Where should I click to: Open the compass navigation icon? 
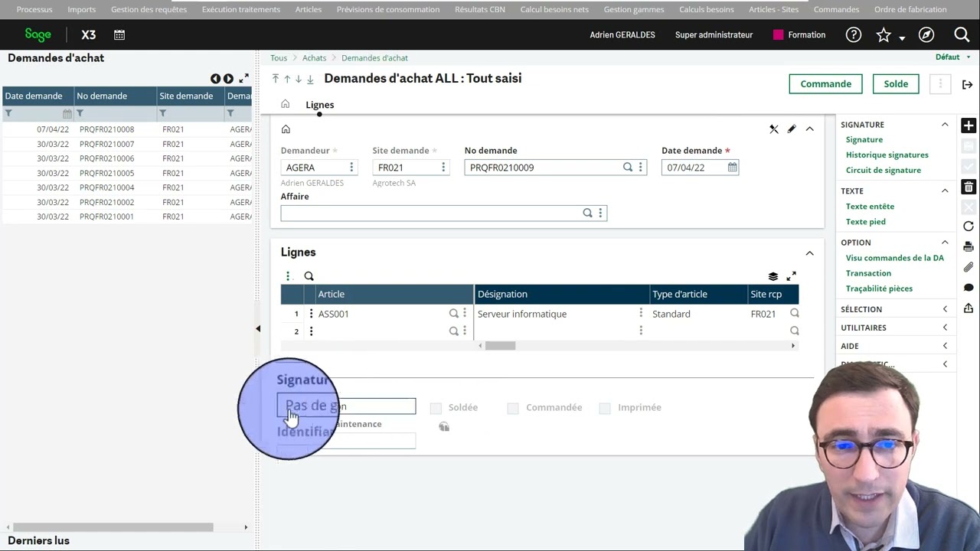coord(926,34)
